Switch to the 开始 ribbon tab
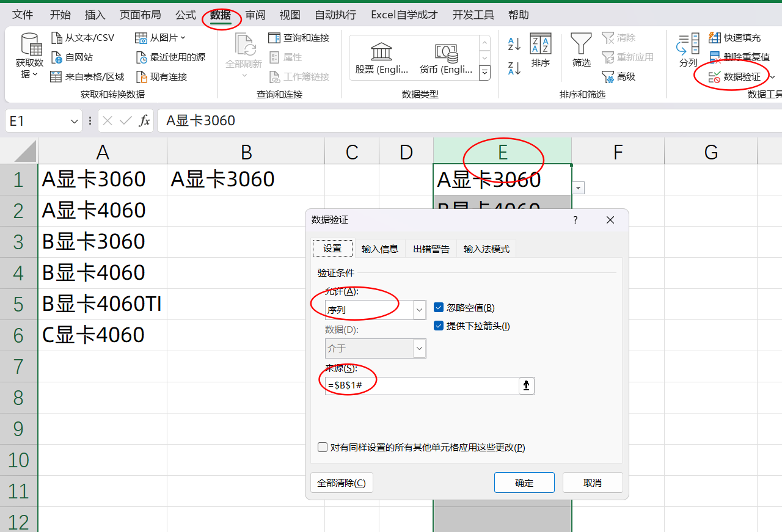This screenshot has width=782, height=532. [x=60, y=15]
